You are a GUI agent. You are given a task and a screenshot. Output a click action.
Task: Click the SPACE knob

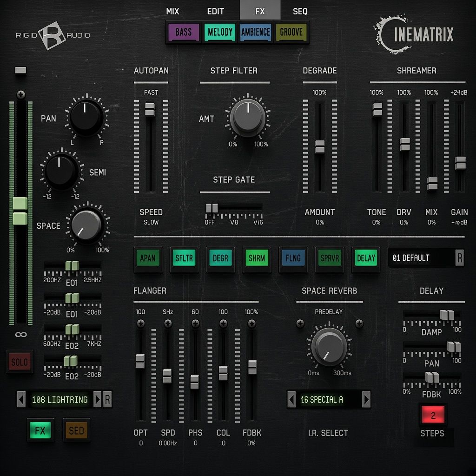(87, 225)
